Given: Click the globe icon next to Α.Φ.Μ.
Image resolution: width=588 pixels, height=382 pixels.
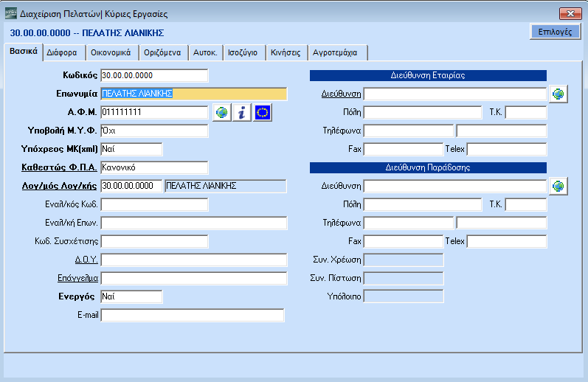Looking at the screenshot, I should (x=221, y=113).
